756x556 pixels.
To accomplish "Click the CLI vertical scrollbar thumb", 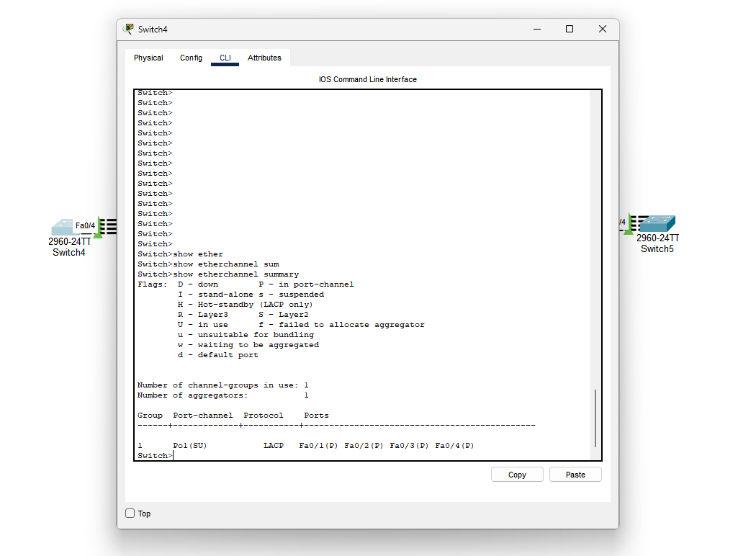I will coord(595,418).
